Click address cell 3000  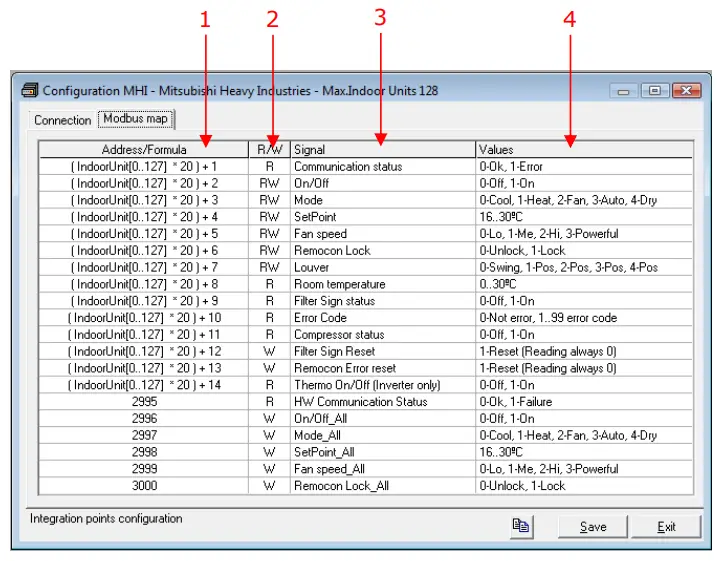tap(144, 486)
